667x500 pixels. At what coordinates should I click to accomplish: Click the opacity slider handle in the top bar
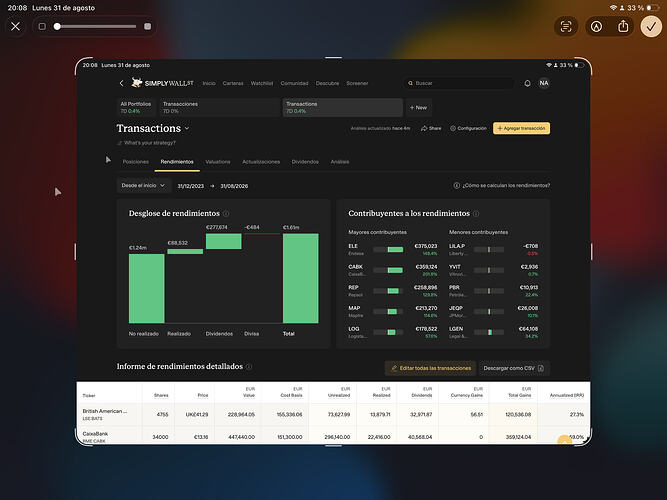(x=57, y=26)
